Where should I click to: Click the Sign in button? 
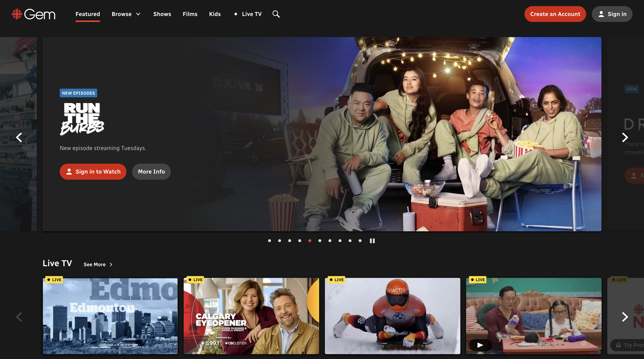click(x=612, y=14)
